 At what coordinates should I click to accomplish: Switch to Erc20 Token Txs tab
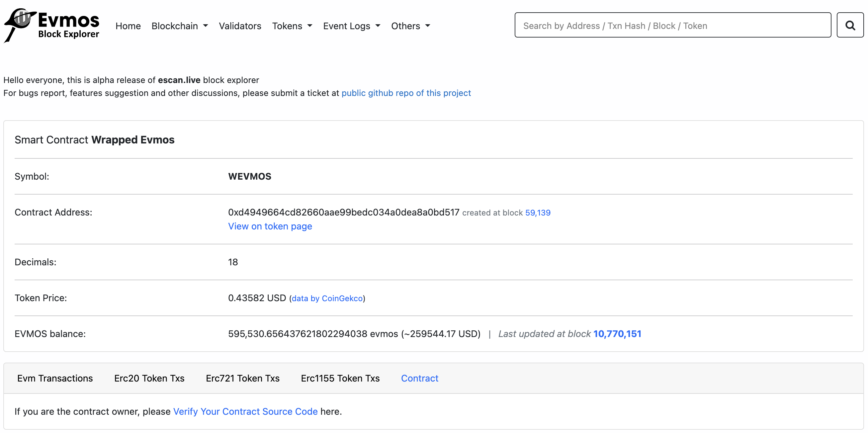149,378
